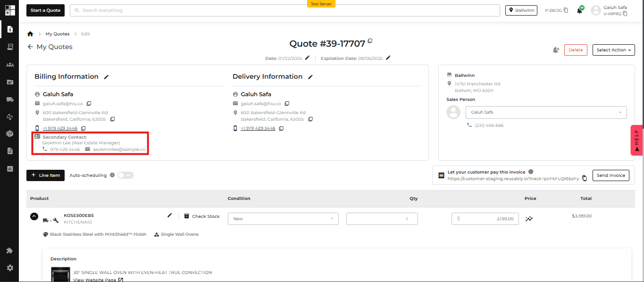Copy the customer invoice payment URL
The height and width of the screenshot is (282, 644).
coord(585,178)
